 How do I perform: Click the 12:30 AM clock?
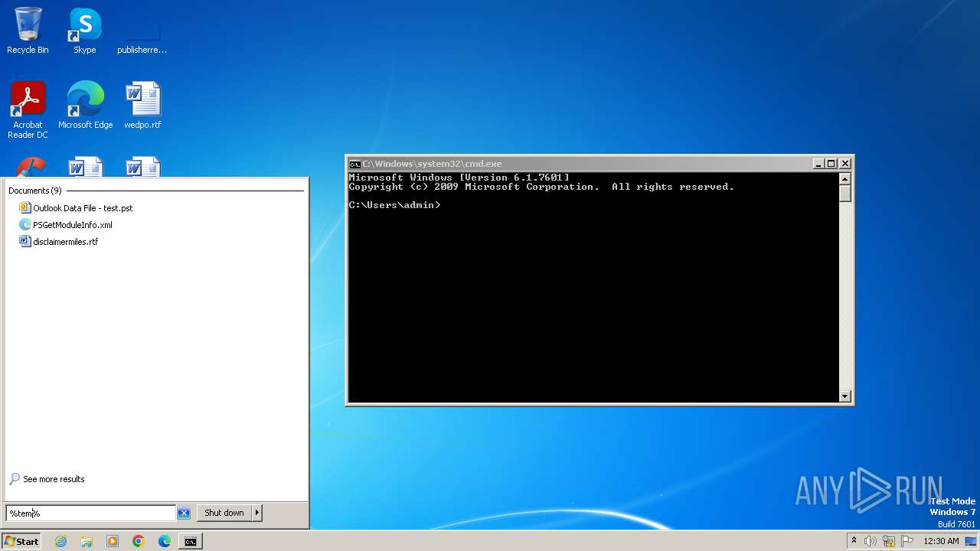point(941,541)
